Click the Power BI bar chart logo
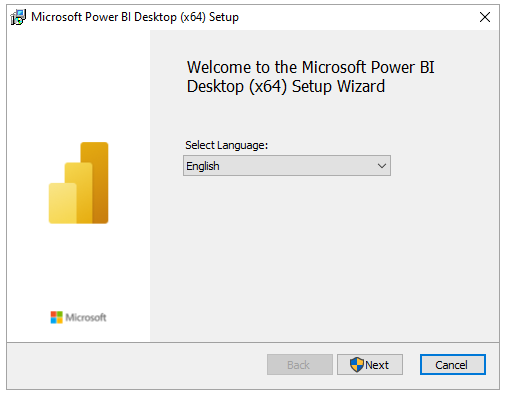This screenshot has width=510, height=397. 79,183
